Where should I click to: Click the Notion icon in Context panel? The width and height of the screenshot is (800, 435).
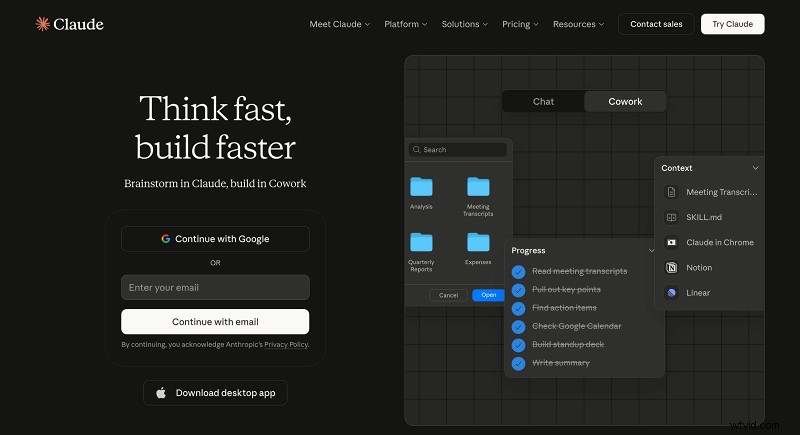pyautogui.click(x=672, y=268)
